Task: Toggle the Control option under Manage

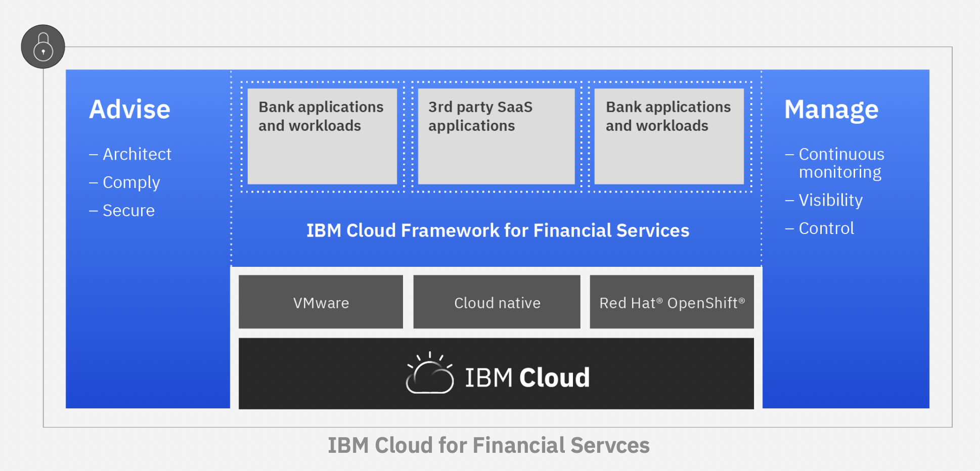Action: point(826,228)
